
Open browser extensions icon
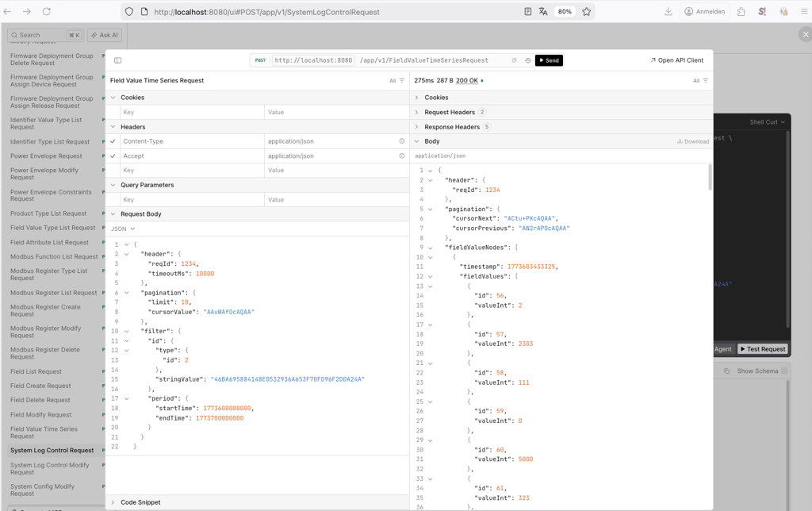(741, 11)
